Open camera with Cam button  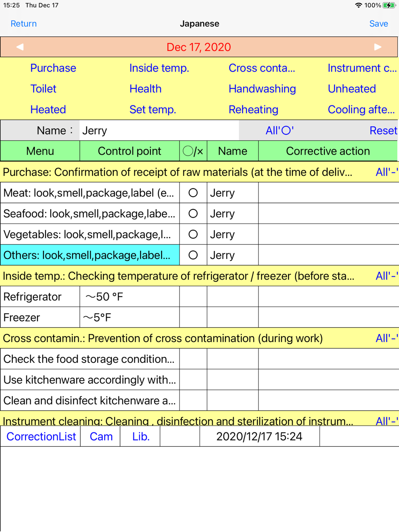[x=101, y=436]
